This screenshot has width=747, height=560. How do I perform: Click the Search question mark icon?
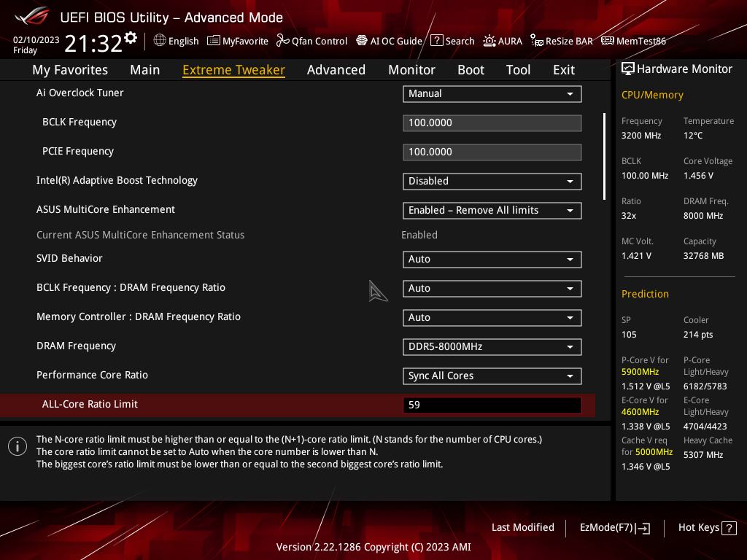[x=436, y=41]
